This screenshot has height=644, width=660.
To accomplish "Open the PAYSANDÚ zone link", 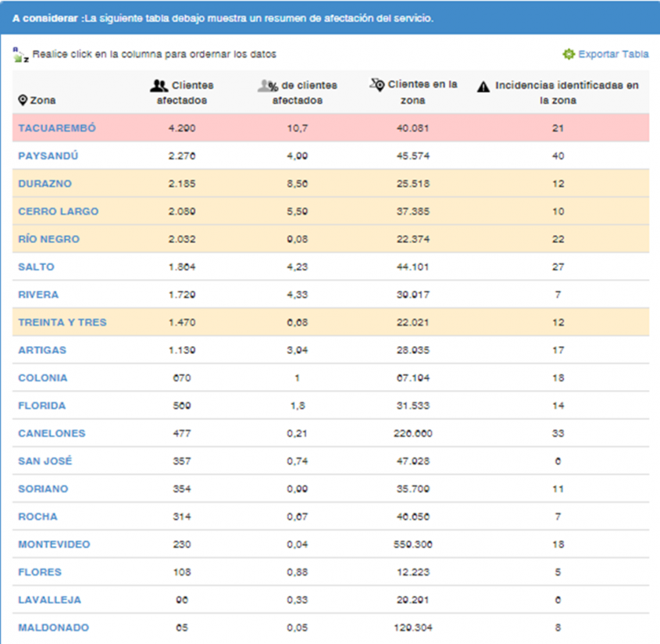I will point(48,156).
